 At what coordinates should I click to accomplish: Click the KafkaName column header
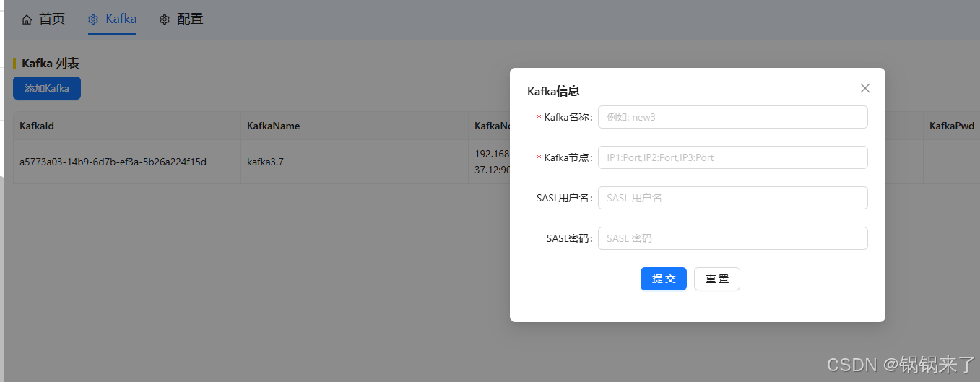click(354, 126)
